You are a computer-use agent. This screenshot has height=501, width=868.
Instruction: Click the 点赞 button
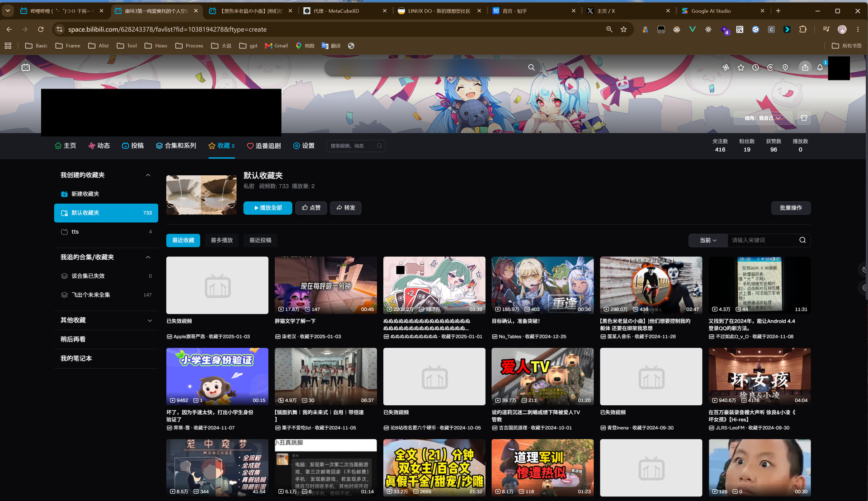[x=311, y=208]
